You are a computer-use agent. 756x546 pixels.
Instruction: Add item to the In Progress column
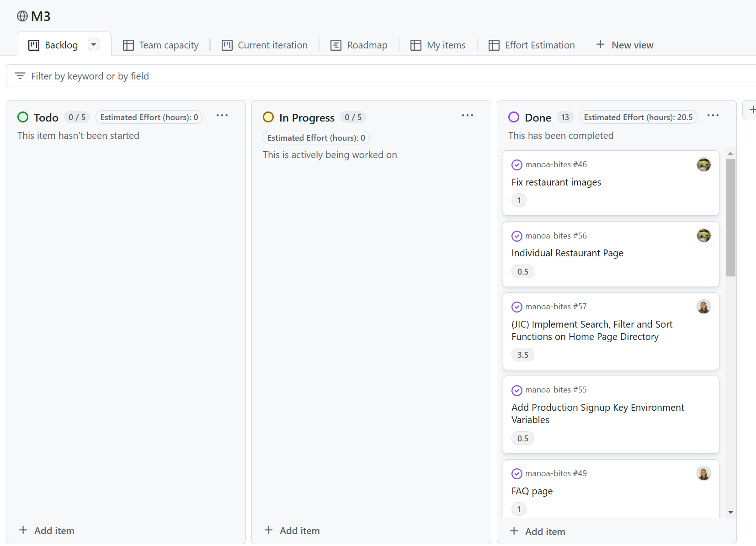point(292,530)
